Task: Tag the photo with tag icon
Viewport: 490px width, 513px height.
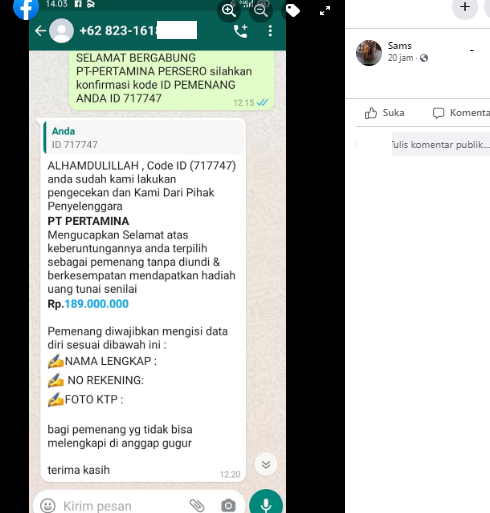Action: tap(293, 11)
